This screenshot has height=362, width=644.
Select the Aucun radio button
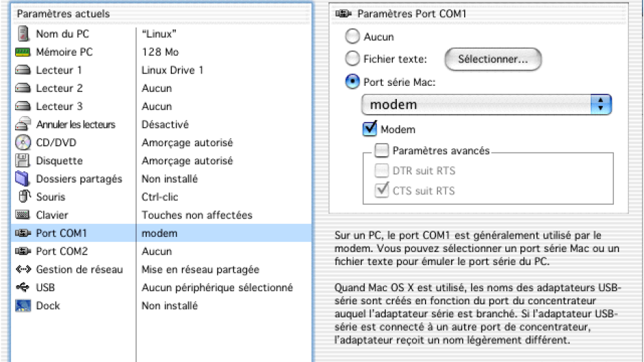coord(352,36)
